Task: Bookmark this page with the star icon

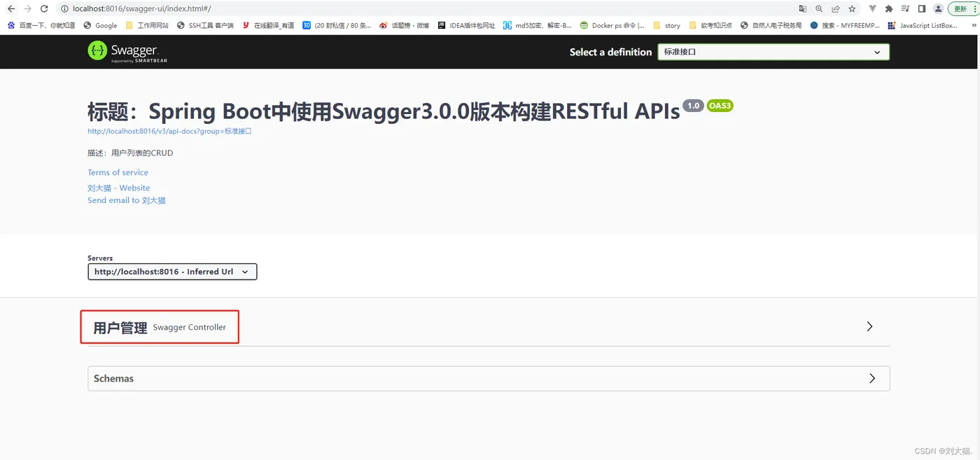Action: [x=852, y=9]
